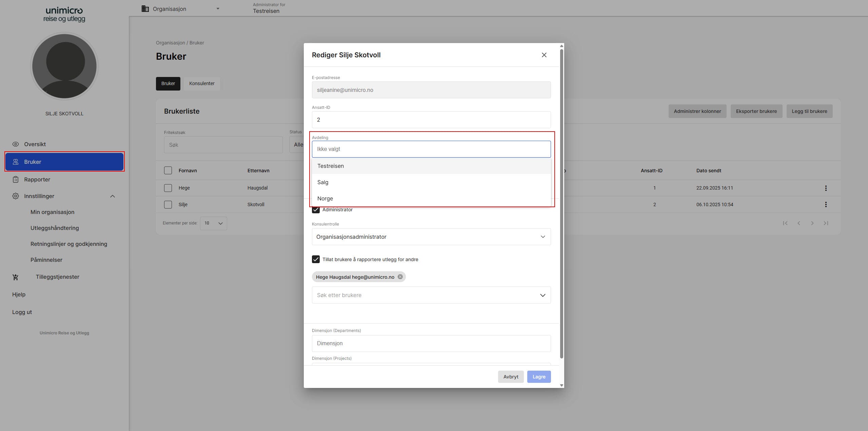The height and width of the screenshot is (431, 868).
Task: Collapse the Innstillinger submenu chevron
Action: click(113, 196)
